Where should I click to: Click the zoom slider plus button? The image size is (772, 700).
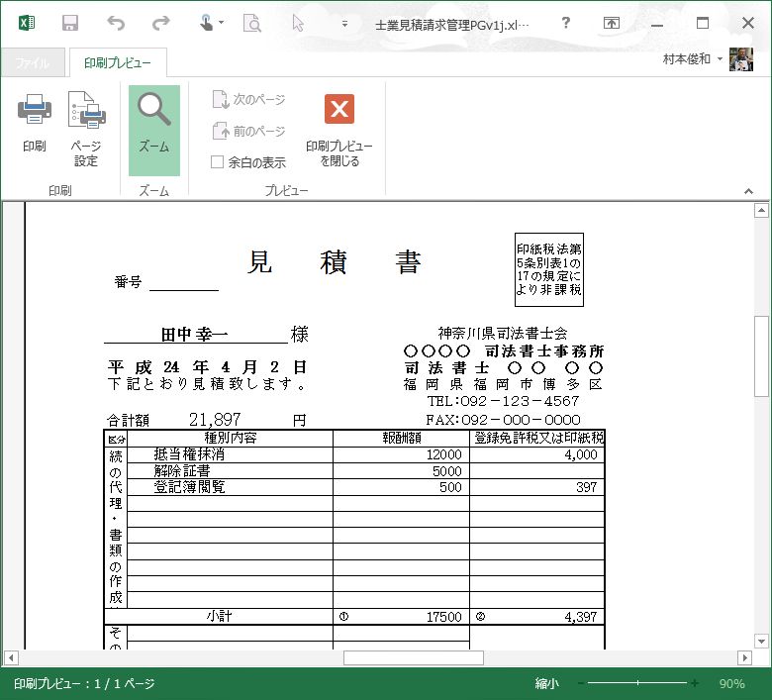(x=694, y=683)
